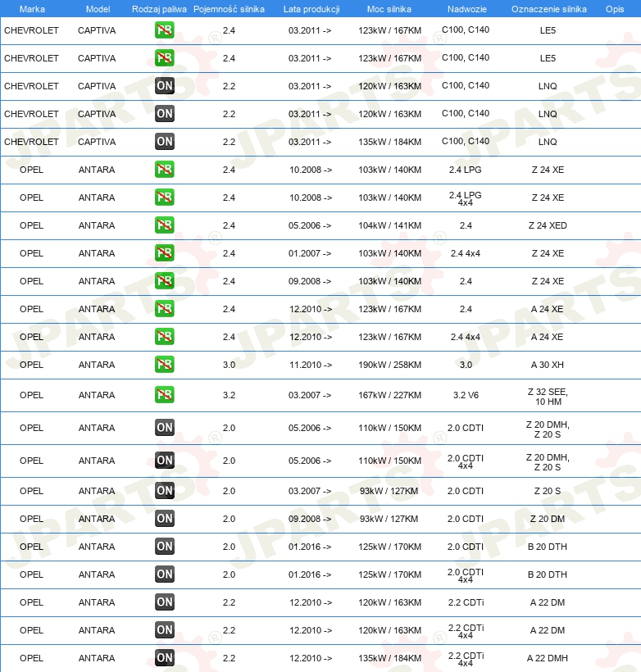Image resolution: width=641 pixels, height=672 pixels.
Task: Click the PB icon in the 2.4 LPG 4x4 row
Action: (165, 198)
